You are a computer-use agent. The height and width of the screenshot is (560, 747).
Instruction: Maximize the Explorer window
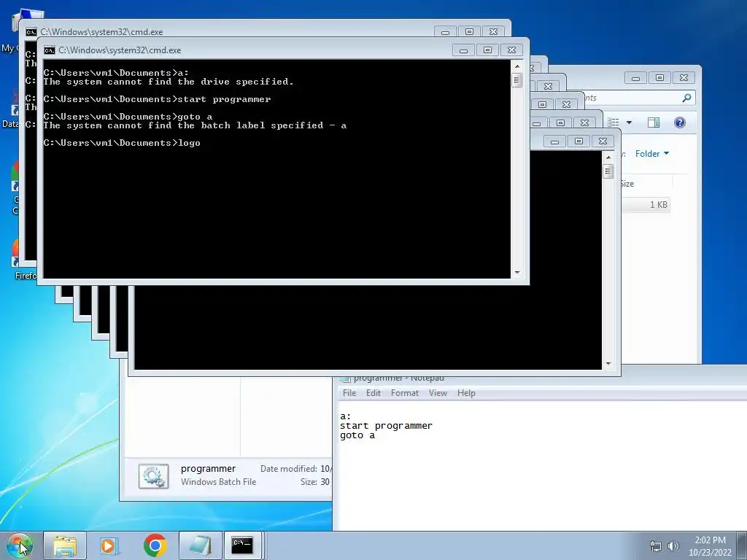[659, 77]
